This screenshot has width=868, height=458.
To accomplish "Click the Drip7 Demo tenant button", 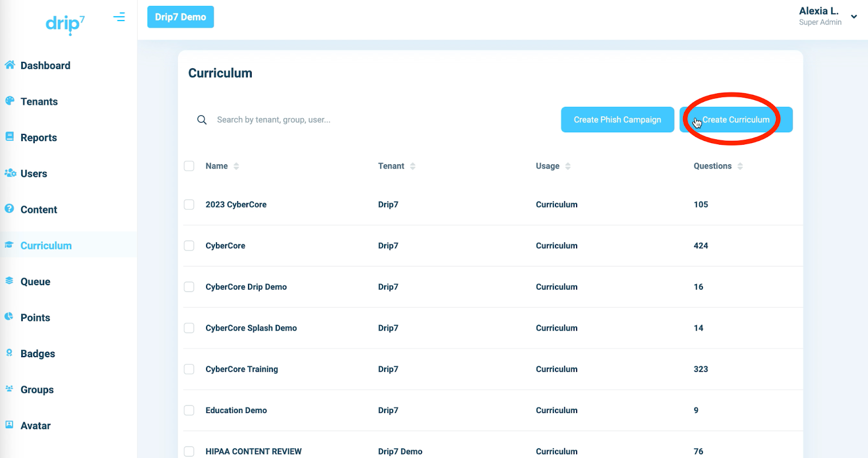I will click(181, 17).
